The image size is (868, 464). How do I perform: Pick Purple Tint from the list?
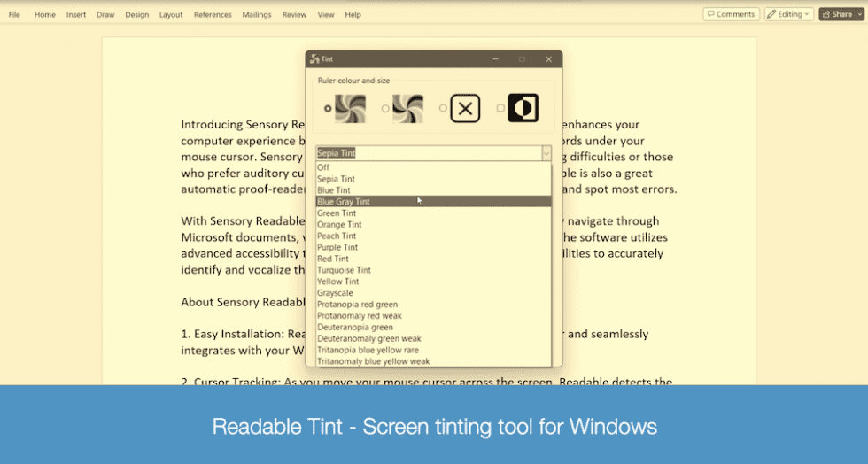433,247
